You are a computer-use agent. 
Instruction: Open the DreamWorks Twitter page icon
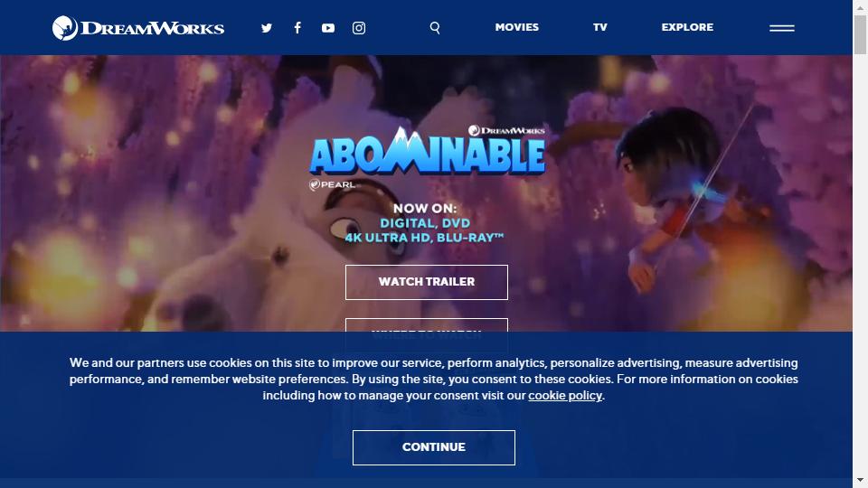(x=267, y=28)
